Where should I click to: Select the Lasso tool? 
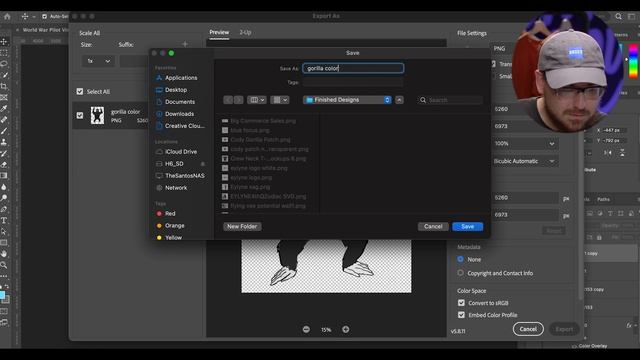click(x=4, y=64)
